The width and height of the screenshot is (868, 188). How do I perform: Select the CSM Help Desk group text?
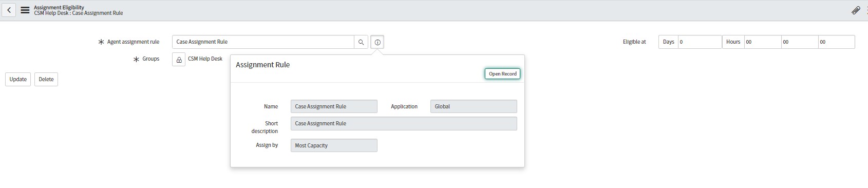coord(205,59)
